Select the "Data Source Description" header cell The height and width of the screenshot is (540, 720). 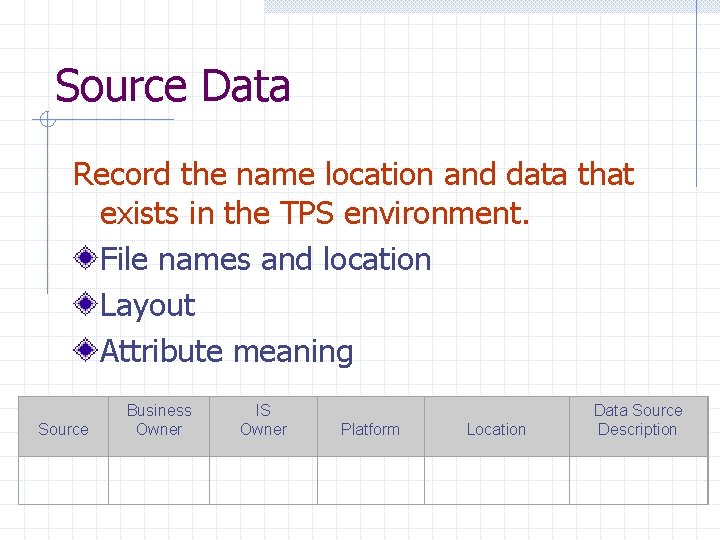pos(639,427)
